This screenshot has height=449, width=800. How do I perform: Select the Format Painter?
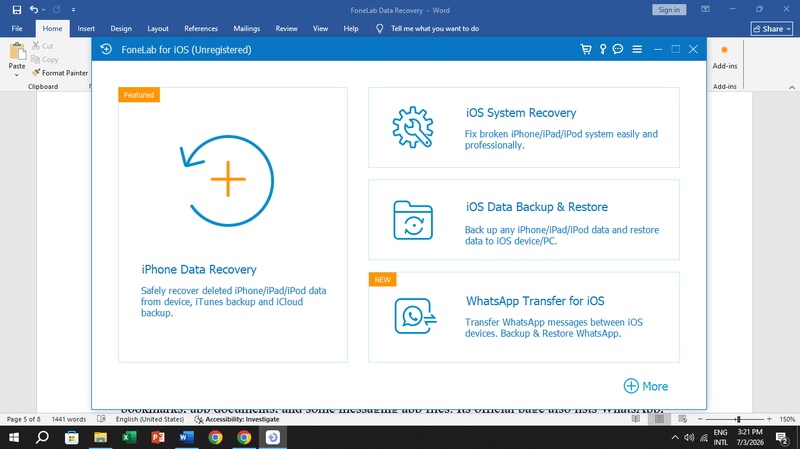tap(60, 73)
